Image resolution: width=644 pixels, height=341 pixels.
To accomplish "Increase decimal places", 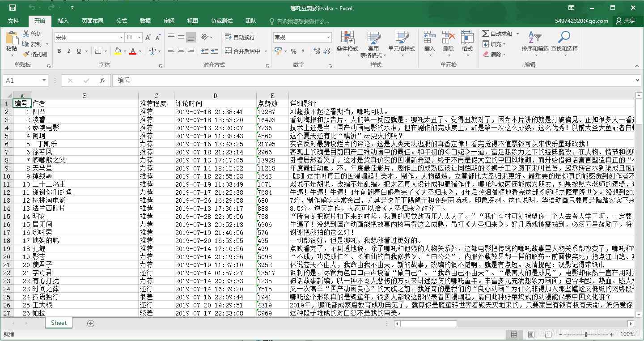I will (x=316, y=51).
